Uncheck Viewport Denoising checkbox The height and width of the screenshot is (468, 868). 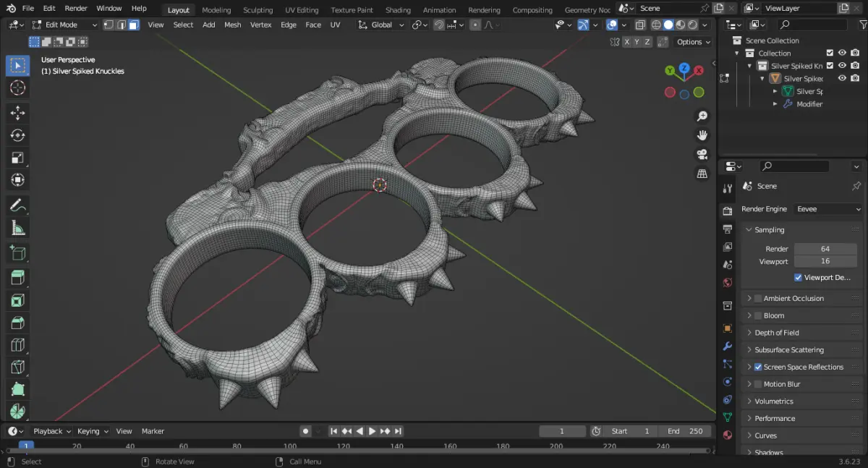tap(799, 278)
